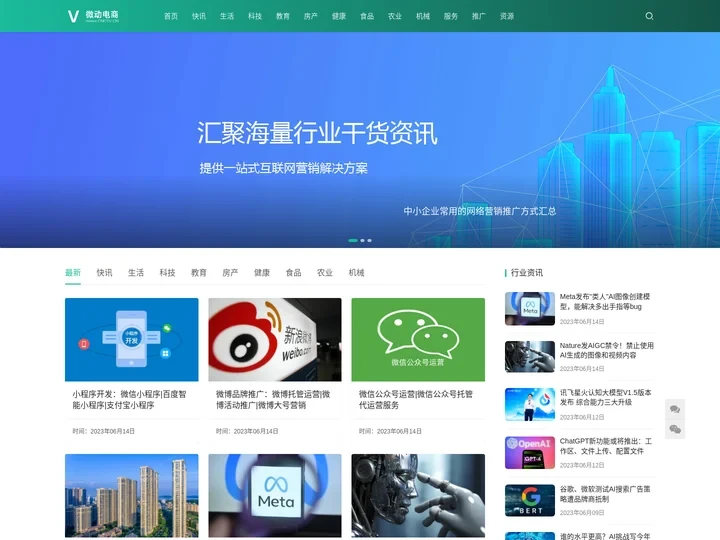This screenshot has width=720, height=540.
Task: Switch to 房产 content tab
Action: (x=231, y=273)
